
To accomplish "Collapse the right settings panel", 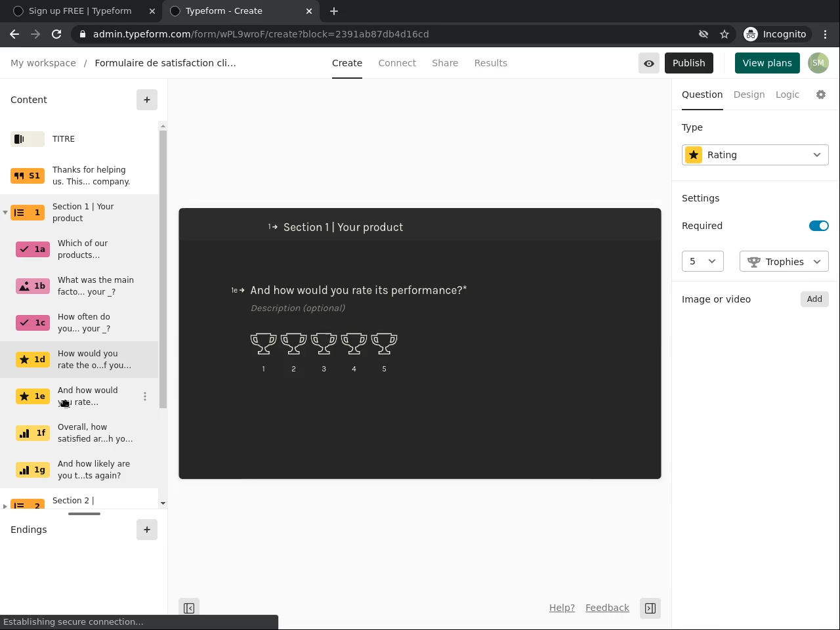I will (x=650, y=608).
